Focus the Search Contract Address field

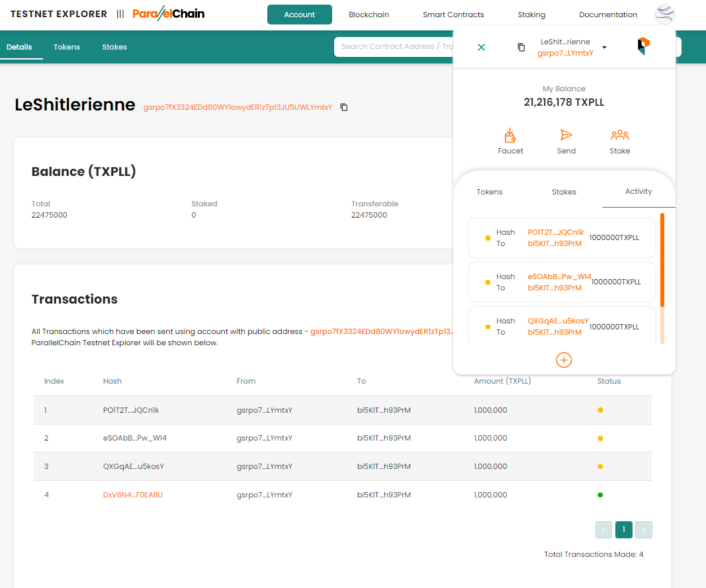[x=394, y=46]
